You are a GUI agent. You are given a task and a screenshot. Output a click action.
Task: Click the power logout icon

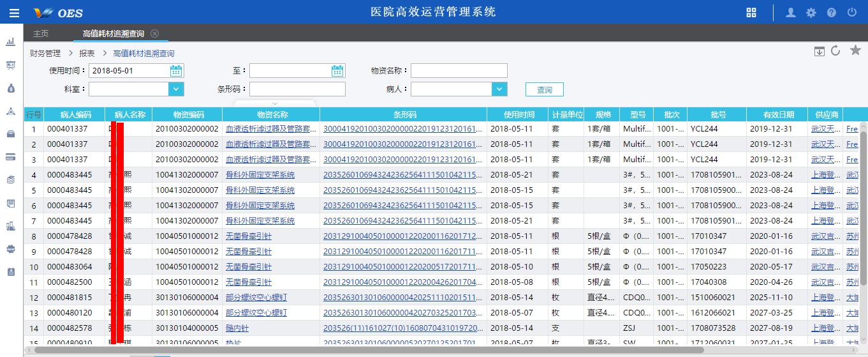[851, 13]
